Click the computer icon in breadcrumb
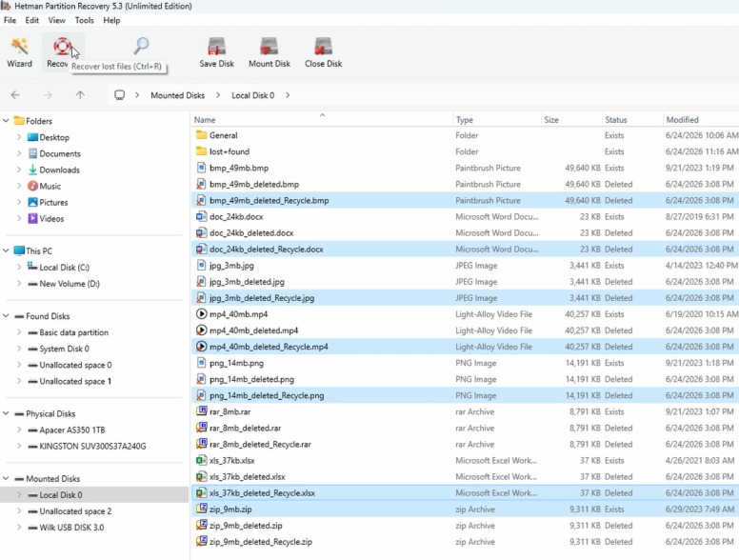This screenshot has height=560, width=739. (x=120, y=95)
